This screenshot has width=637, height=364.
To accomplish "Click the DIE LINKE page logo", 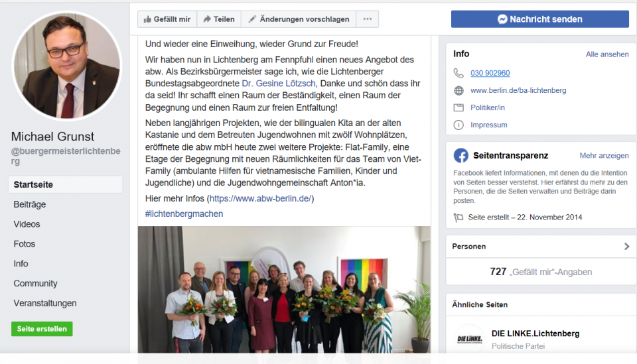I will click(x=470, y=339).
